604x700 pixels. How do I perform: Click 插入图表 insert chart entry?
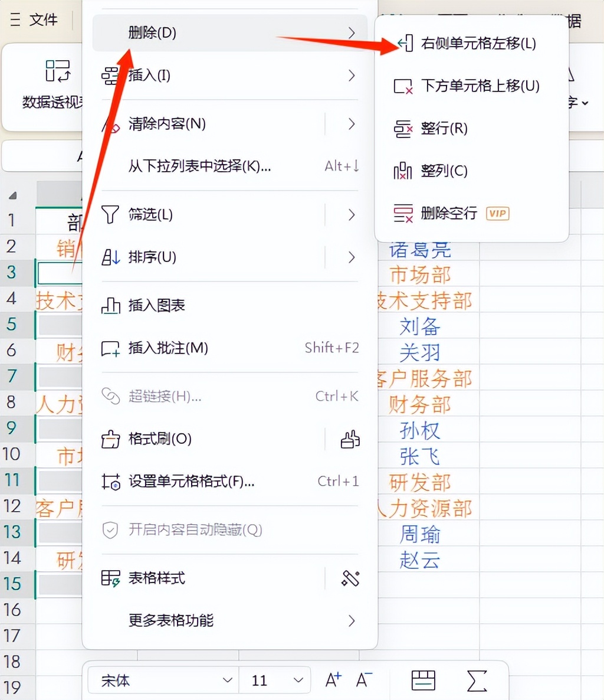coord(229,306)
